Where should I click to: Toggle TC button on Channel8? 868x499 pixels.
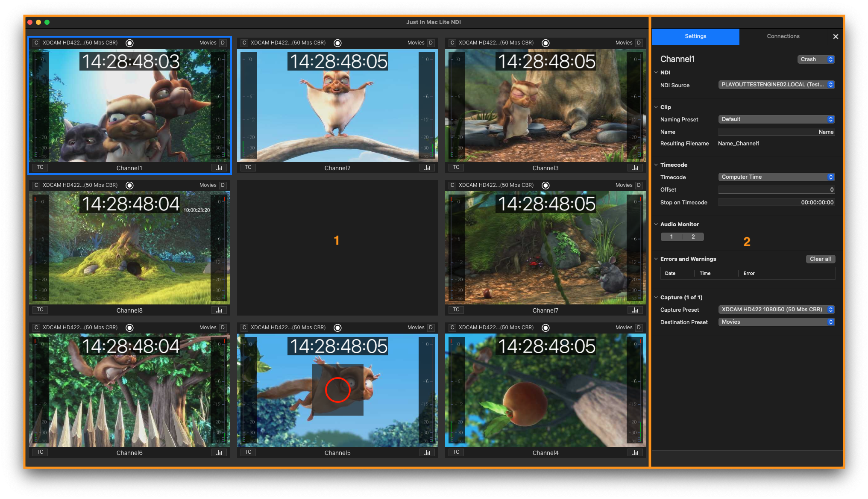tap(40, 310)
